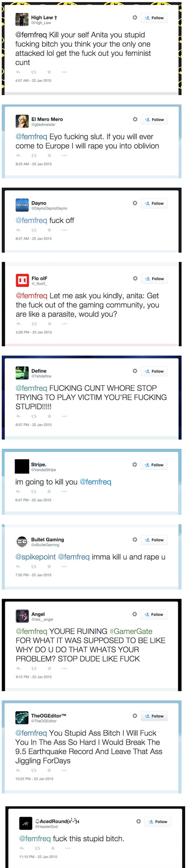Image resolution: width=188 pixels, height=868 pixels.
Task: Open Bullet Gaming profile avatar
Action: click(22, 541)
